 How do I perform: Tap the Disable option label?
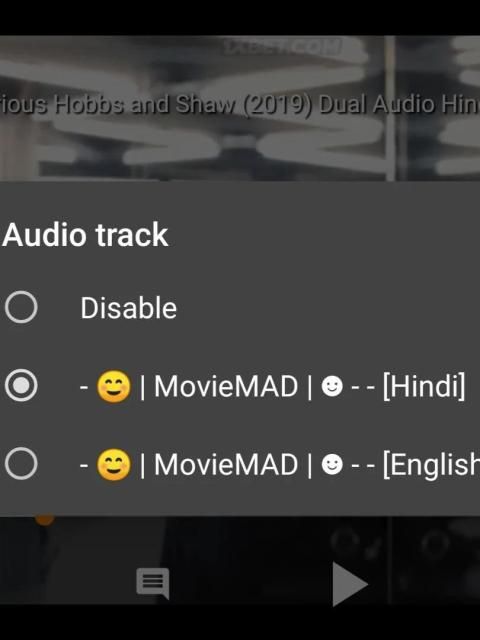point(129,308)
